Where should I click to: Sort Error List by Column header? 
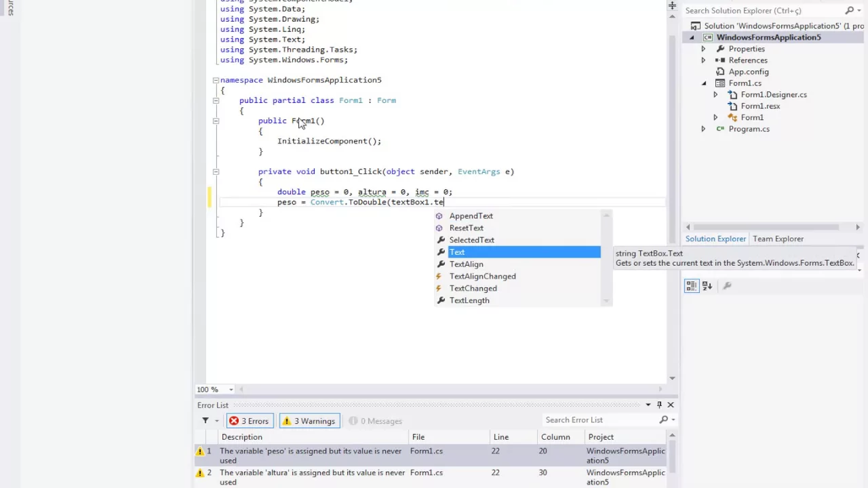pos(560,437)
